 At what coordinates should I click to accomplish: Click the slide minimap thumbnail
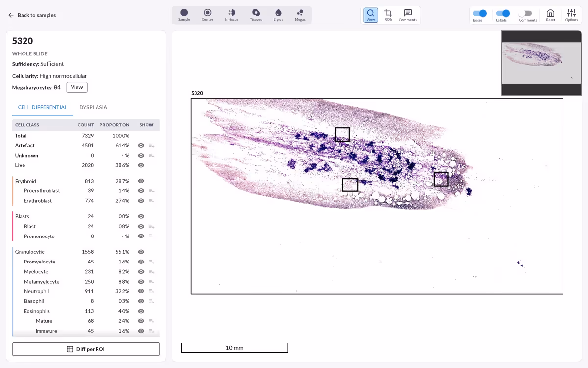click(x=541, y=63)
